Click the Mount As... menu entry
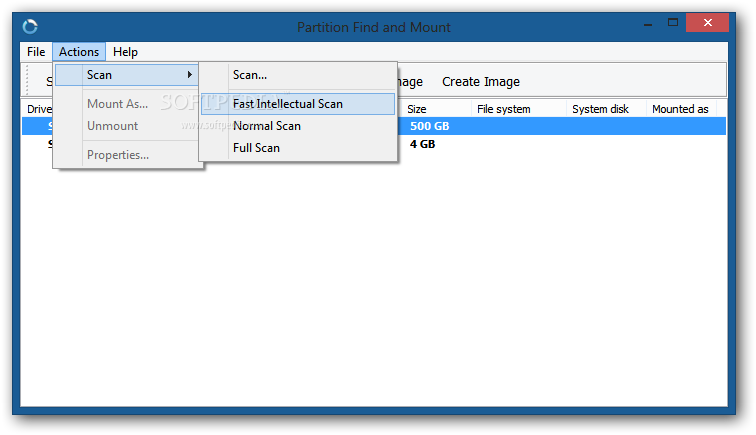Viewport: 756px width, 435px height. click(x=127, y=104)
